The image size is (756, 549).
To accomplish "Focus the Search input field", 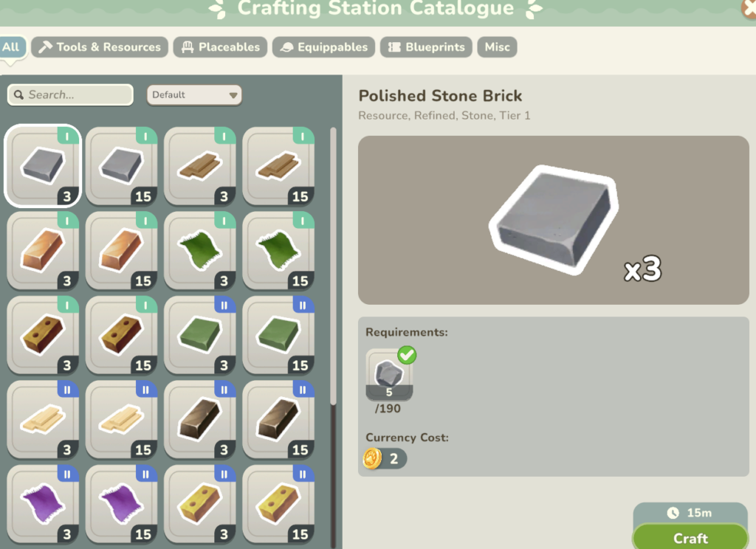I will 70,95.
